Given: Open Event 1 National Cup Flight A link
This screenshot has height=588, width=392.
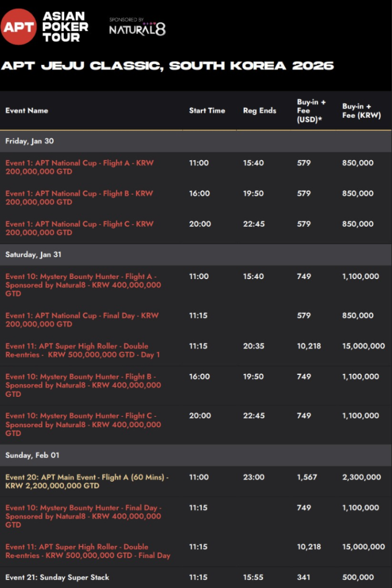Looking at the screenshot, I should tap(79, 167).
